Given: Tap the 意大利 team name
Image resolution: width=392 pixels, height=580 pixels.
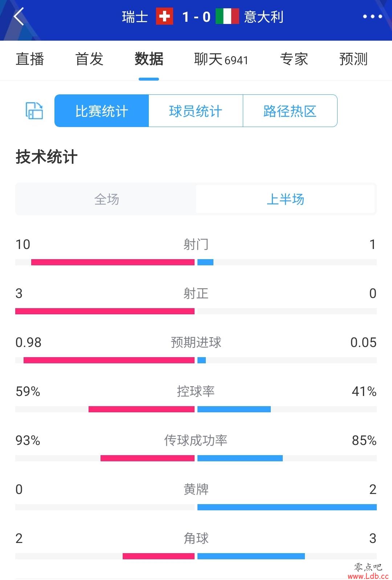Looking at the screenshot, I should [x=264, y=17].
